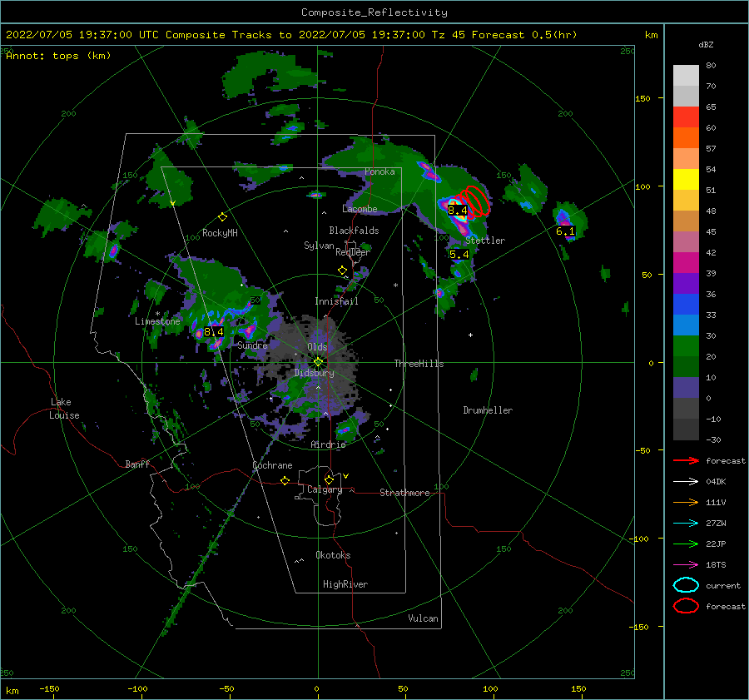Click the blue 33-36 dBZ color swatch
This screenshot has height=700, width=749.
coord(686,305)
